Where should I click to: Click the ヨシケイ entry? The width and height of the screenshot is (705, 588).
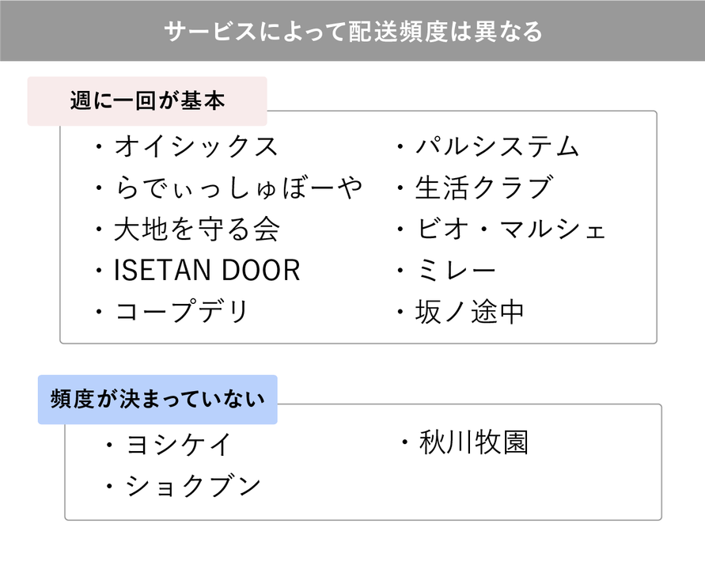(178, 445)
